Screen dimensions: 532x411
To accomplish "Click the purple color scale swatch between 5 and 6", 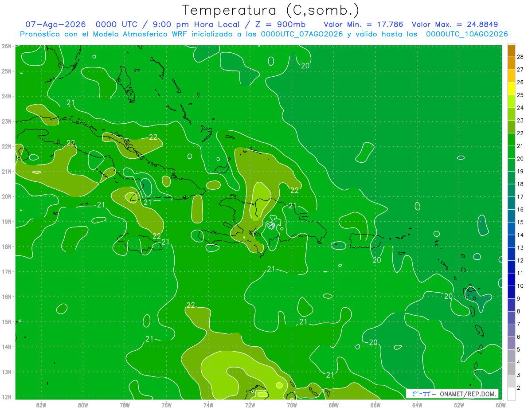I will (x=511, y=343).
